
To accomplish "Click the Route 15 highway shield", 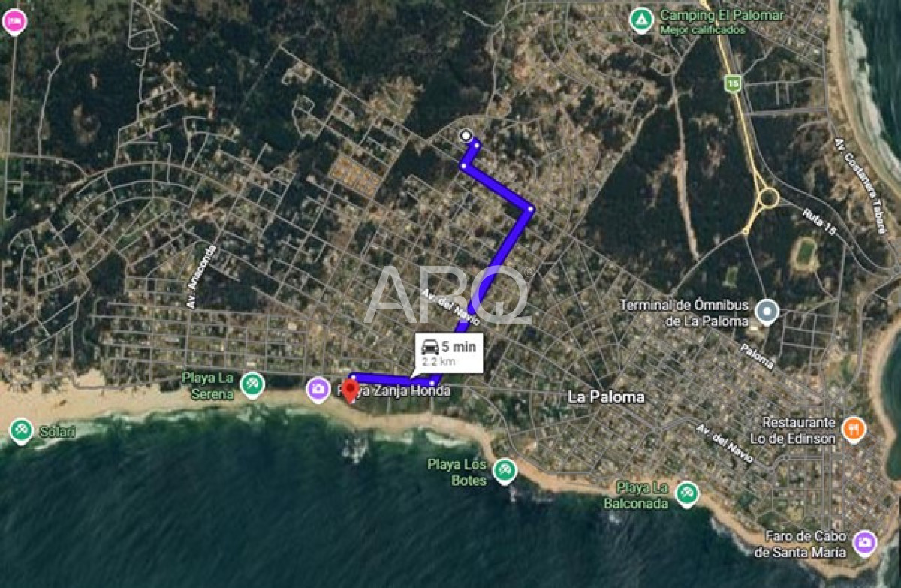I will [x=733, y=83].
